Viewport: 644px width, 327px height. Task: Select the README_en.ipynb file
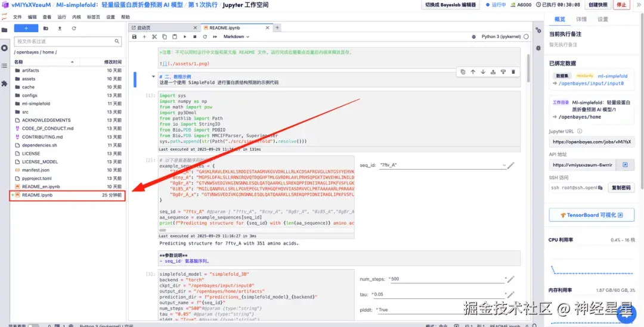[68, 186]
